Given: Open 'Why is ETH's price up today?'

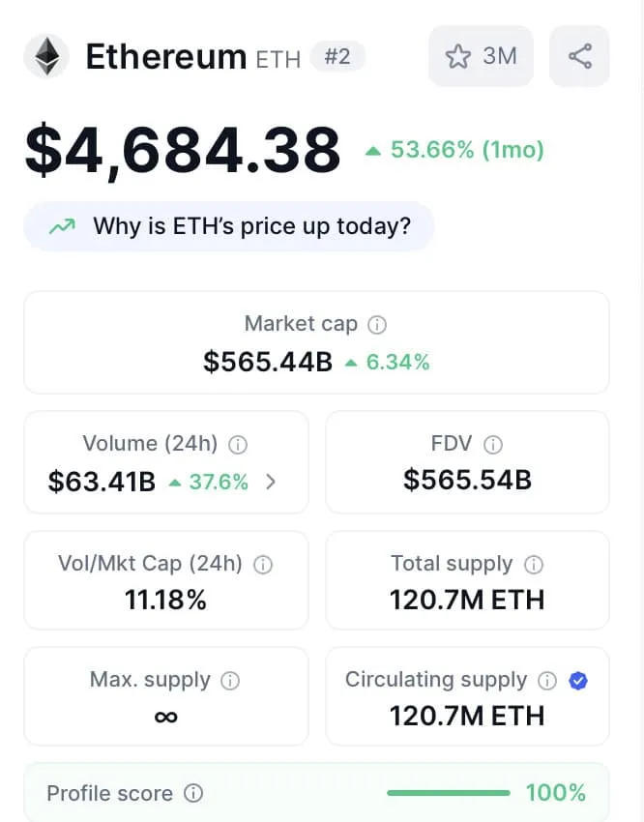Looking at the screenshot, I should point(228,226).
